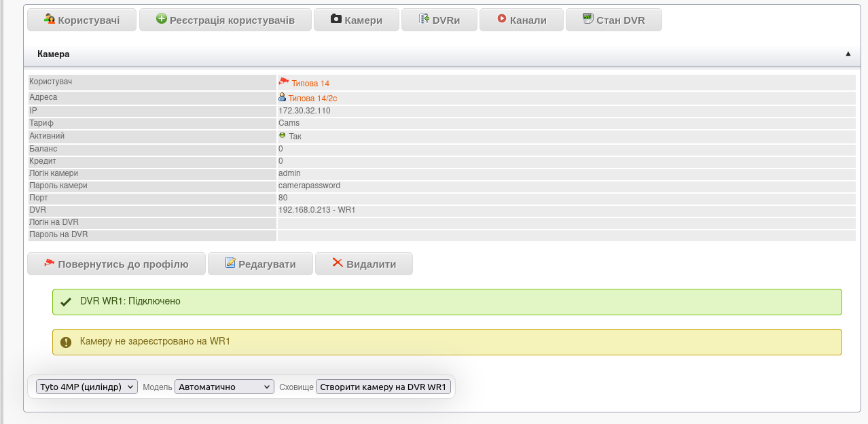The image size is (868, 424).
Task: Go back with Повернутись до профілю
Action: click(x=116, y=264)
